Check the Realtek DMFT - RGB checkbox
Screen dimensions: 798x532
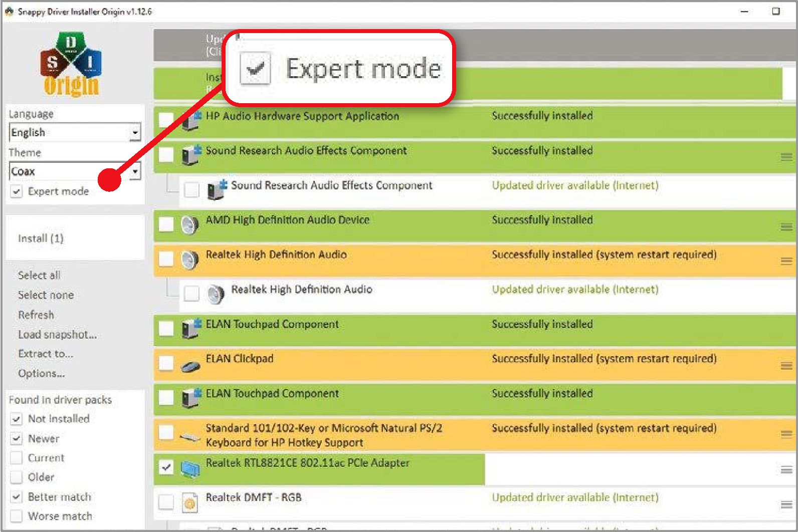pyautogui.click(x=166, y=502)
